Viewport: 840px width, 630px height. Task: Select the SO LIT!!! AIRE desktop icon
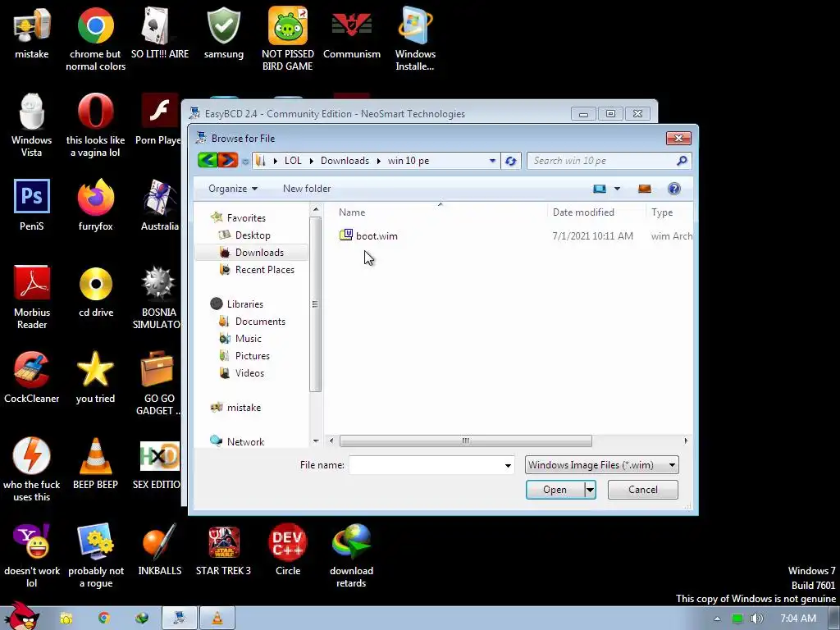pos(160,33)
